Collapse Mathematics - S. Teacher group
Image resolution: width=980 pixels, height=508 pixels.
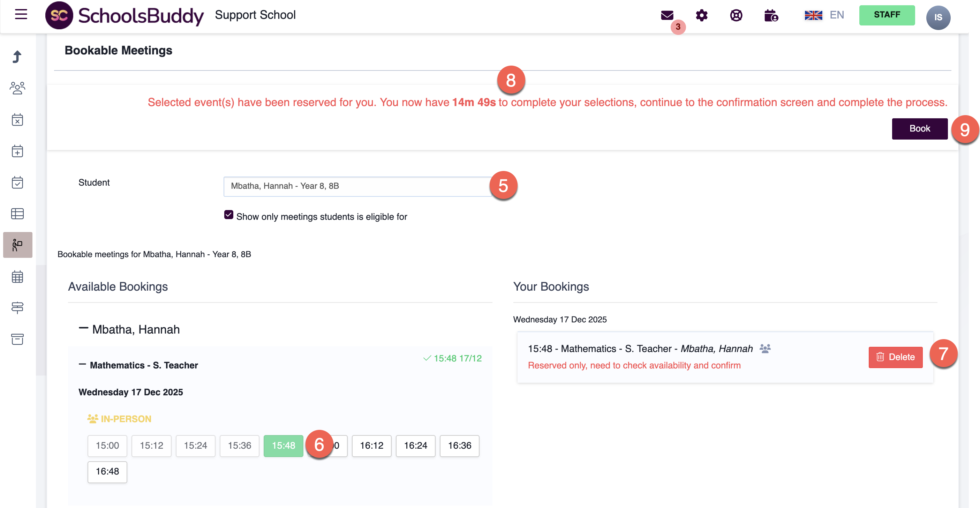[x=82, y=365]
